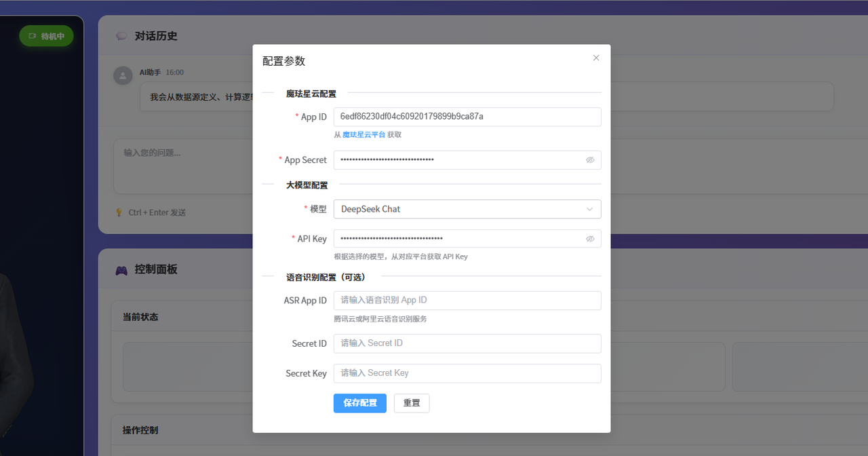Screen dimensions: 868x456
Task: Click the 大模型配置 section heading
Action: pos(307,185)
